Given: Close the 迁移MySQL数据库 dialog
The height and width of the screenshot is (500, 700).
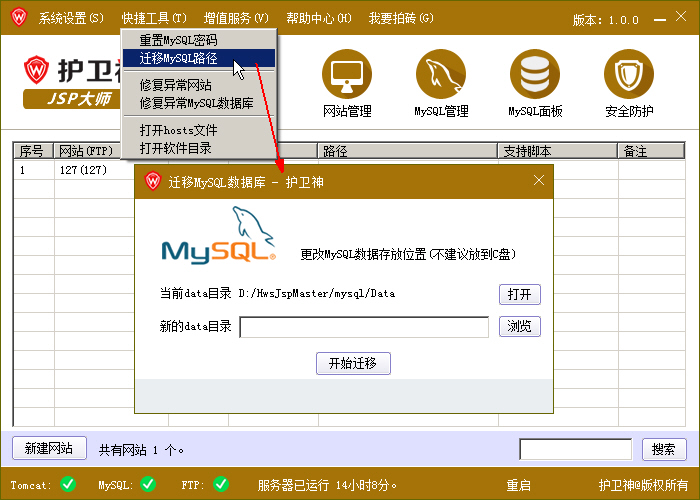Looking at the screenshot, I should point(539,180).
